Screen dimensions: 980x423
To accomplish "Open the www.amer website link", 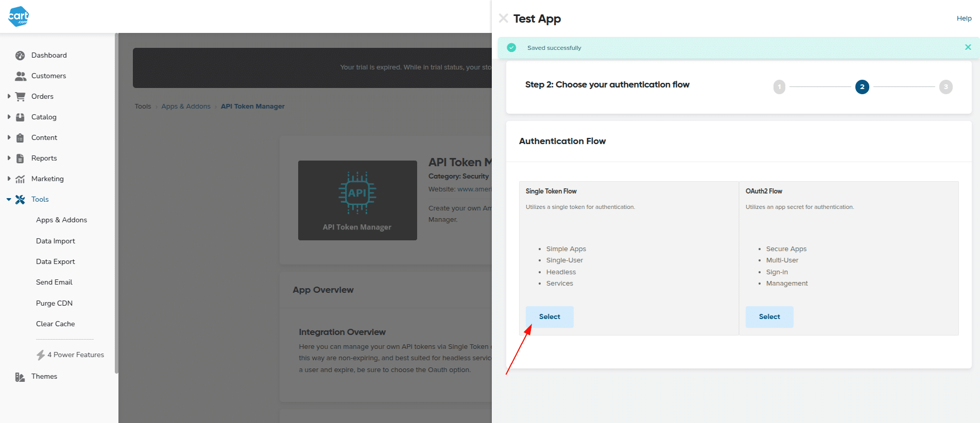I will (x=474, y=189).
